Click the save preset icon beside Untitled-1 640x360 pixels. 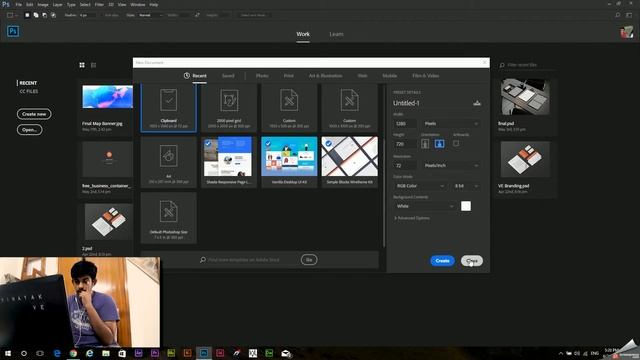tap(477, 103)
